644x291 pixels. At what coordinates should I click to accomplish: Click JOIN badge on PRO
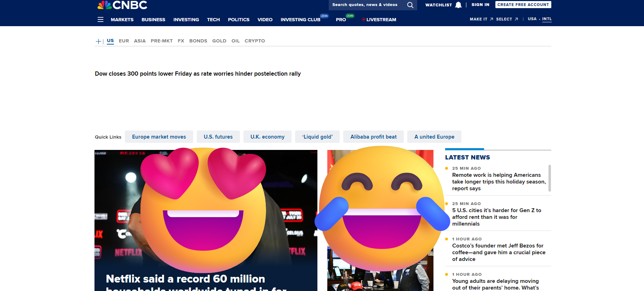[x=350, y=16]
